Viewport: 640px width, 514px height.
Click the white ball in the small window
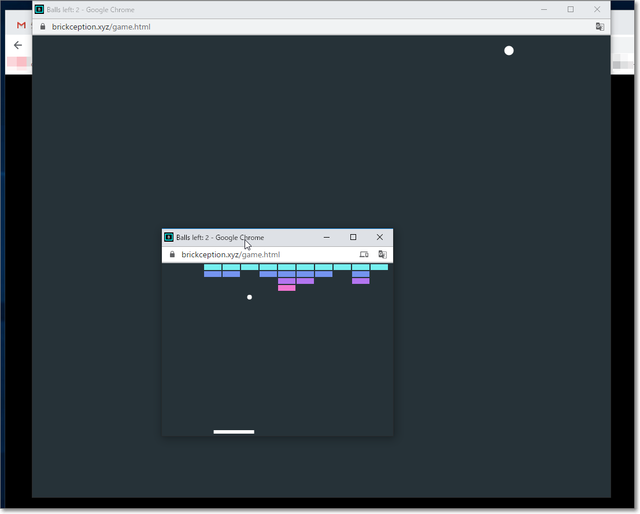click(249, 297)
